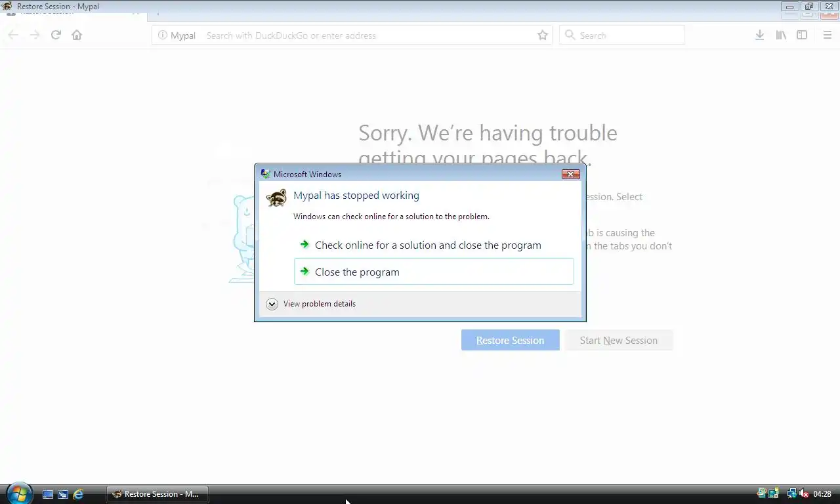
Task: Open the muted volume tray icon
Action: [x=803, y=493]
